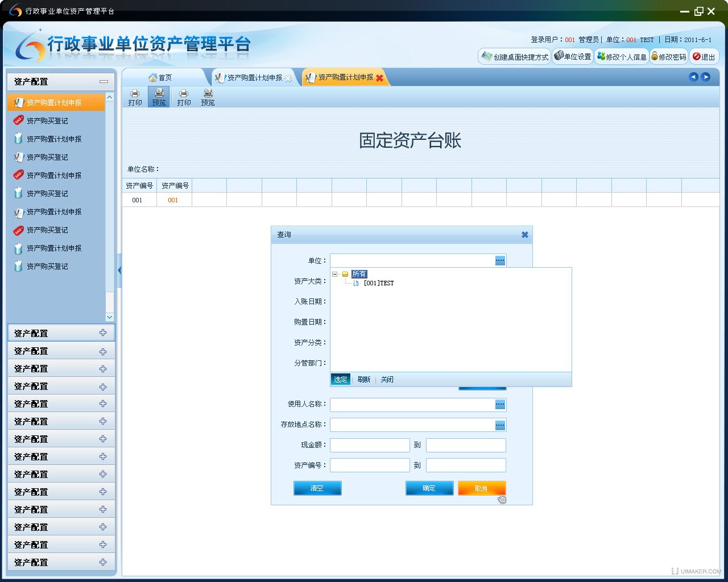Expand the second 资产配置 section plus icon
728x582 pixels.
coord(103,333)
